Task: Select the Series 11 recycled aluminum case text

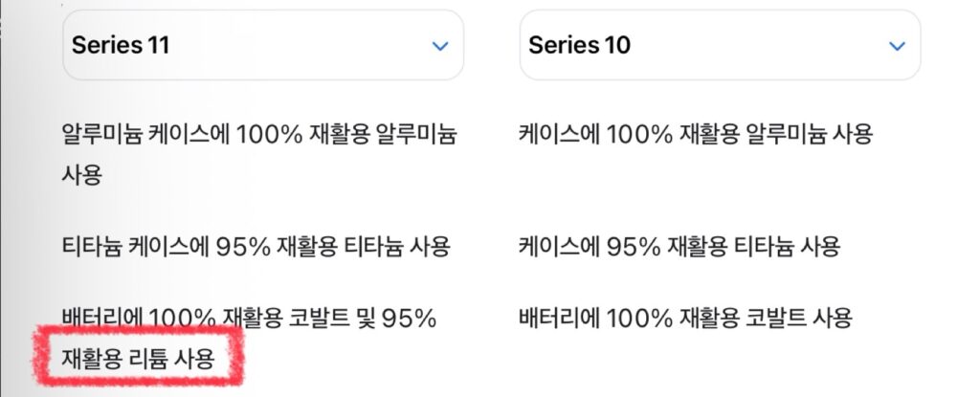Action: 259,154
